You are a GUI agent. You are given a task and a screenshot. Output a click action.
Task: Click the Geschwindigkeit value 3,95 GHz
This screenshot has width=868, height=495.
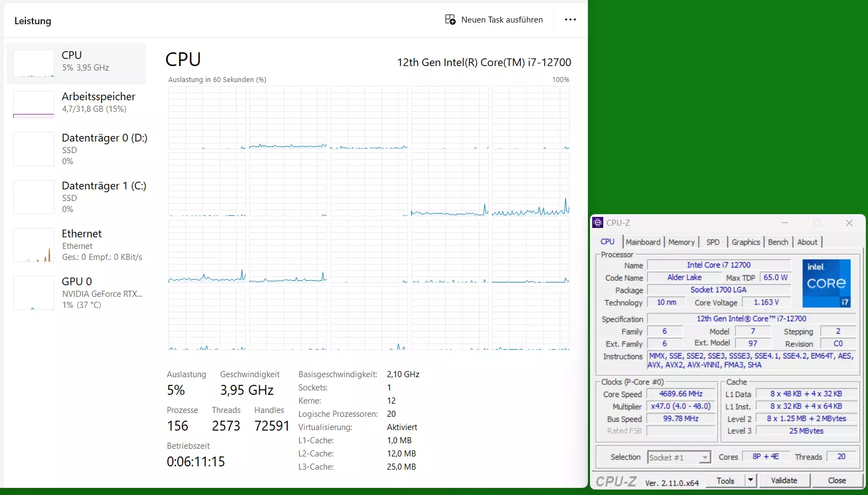coord(247,390)
